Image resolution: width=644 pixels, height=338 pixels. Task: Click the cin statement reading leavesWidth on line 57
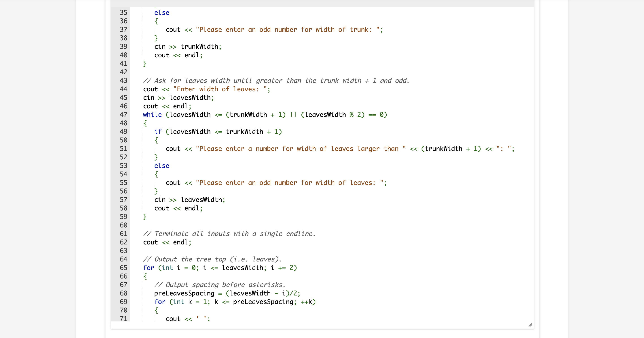click(189, 199)
